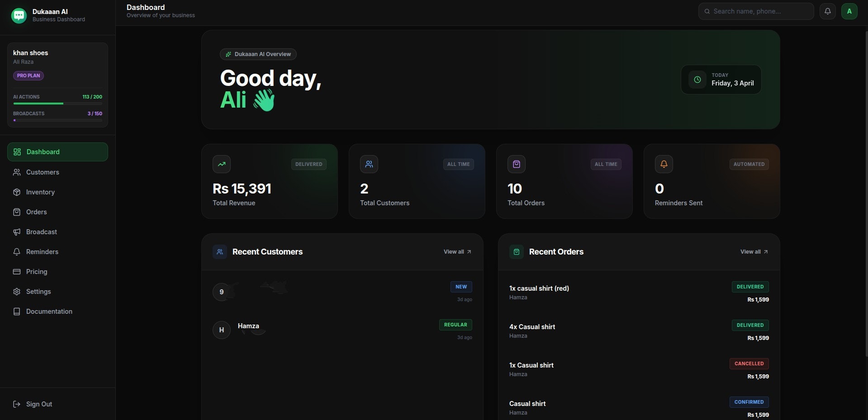The width and height of the screenshot is (868, 420).
Task: Click the clock icon beside today's date
Action: (x=697, y=80)
